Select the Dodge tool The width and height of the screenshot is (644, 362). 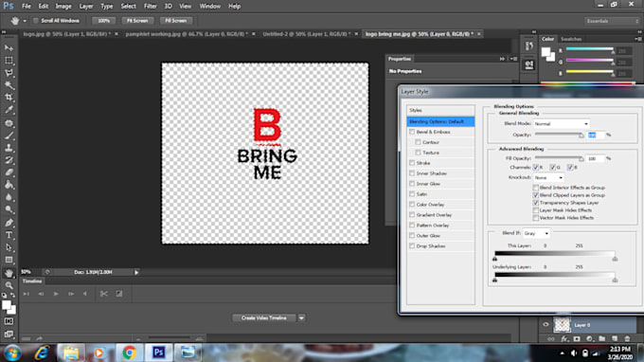click(9, 209)
